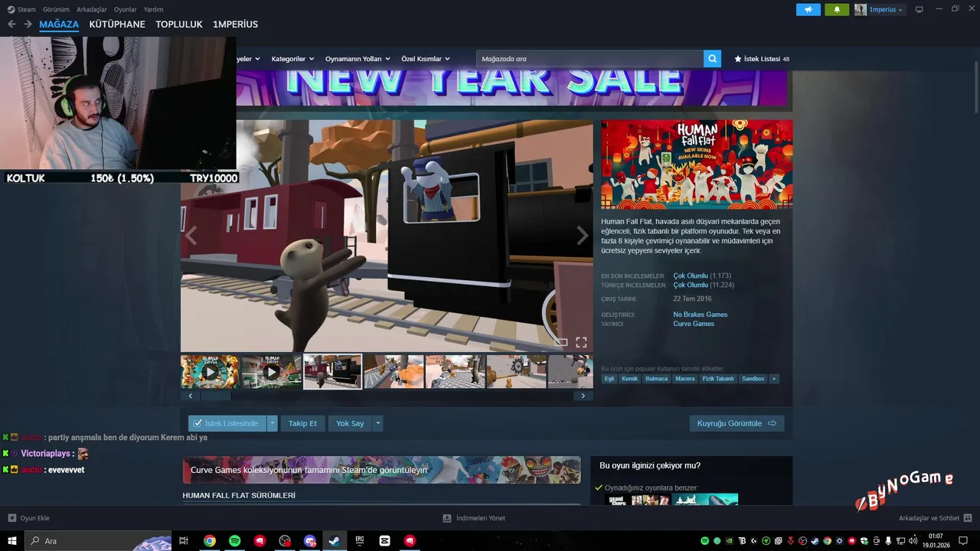980x551 pixels.
Task: Click the forward navigation arrow in Steam
Action: click(28, 24)
